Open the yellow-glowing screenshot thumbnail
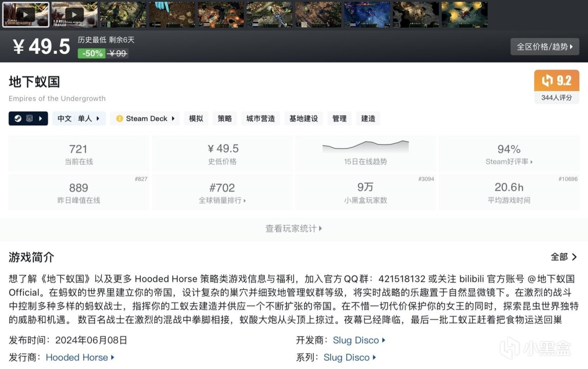Viewport: 588px width, 369px height. point(464,14)
